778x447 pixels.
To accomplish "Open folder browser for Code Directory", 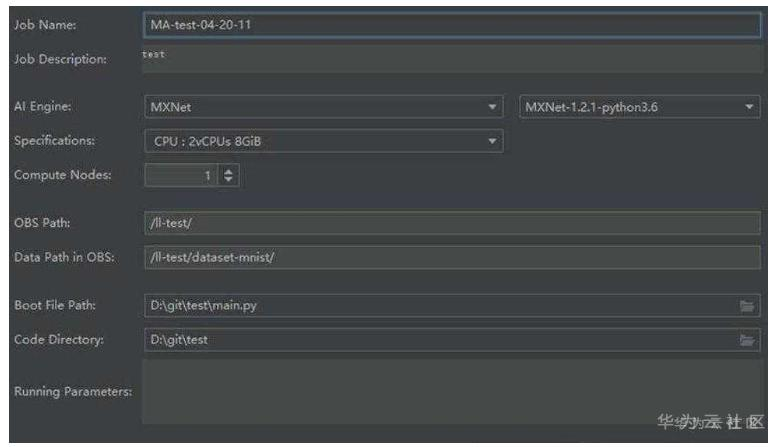I will tap(747, 340).
